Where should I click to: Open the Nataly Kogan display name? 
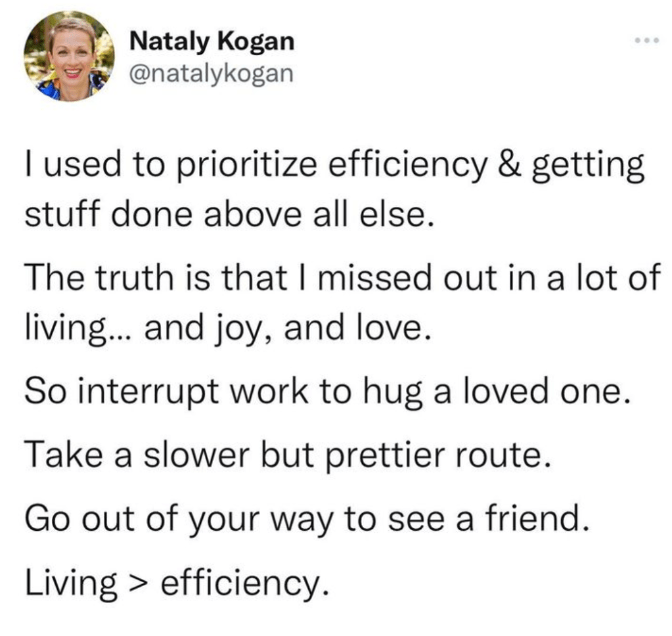coord(212,42)
